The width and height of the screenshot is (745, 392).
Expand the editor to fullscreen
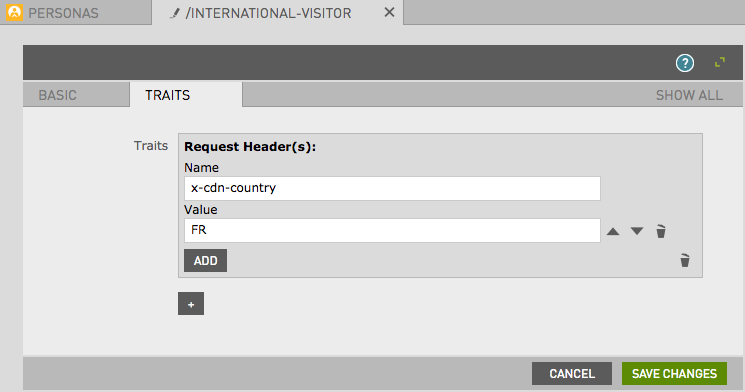720,62
